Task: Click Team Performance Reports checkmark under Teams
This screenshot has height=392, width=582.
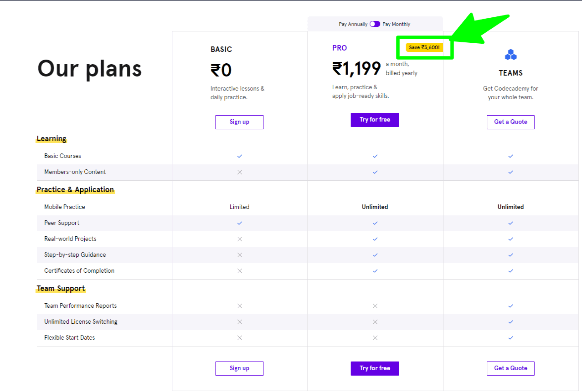Action: [510, 306]
